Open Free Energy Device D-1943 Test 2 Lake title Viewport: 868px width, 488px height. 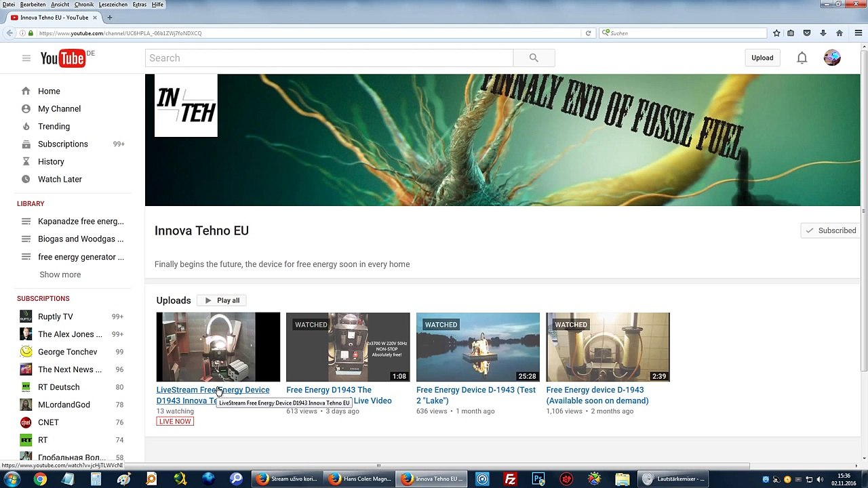476,395
